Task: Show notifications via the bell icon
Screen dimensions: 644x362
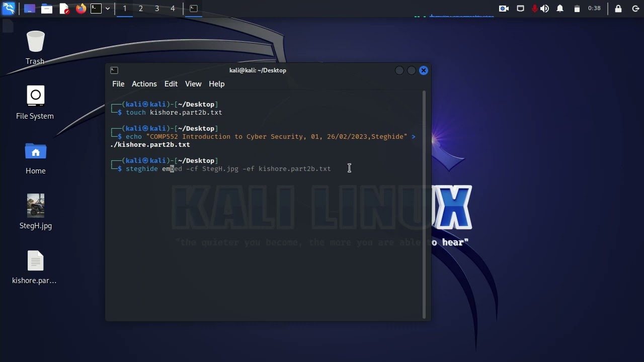Action: (560, 9)
